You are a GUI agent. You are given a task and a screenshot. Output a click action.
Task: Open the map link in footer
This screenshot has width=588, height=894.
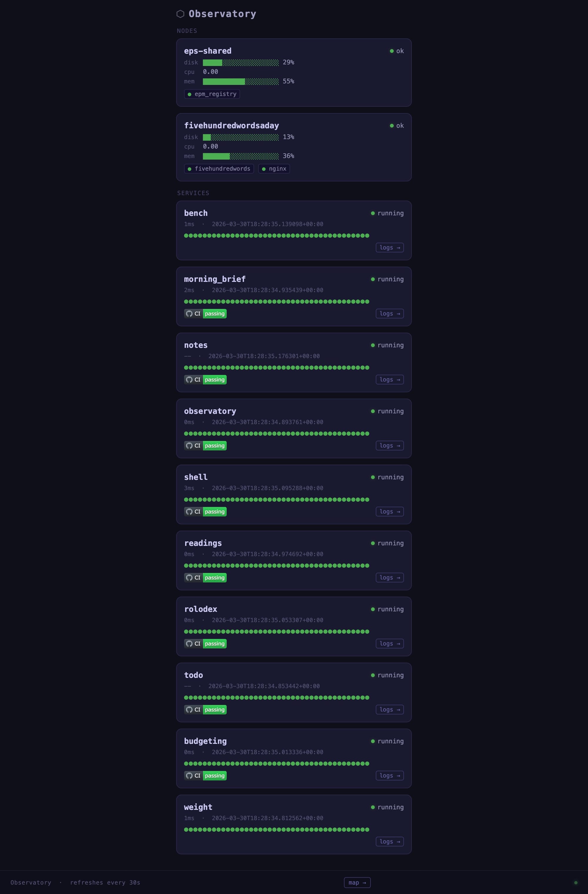357,883
